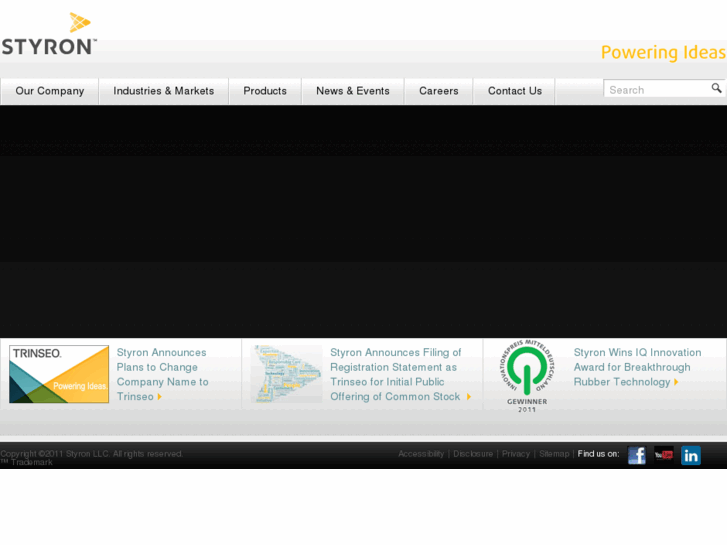Click arrow after Common Stock headline
The image size is (727, 545).
click(x=469, y=397)
